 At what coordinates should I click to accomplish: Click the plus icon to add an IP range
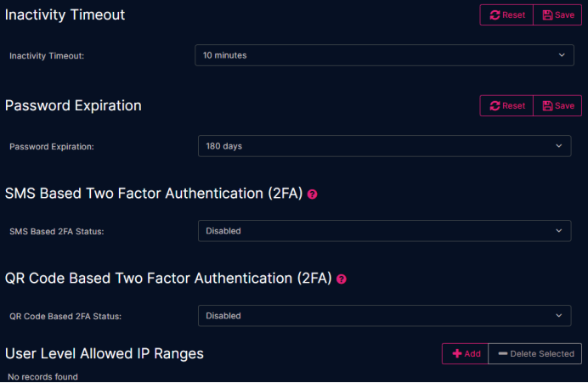tap(457, 353)
